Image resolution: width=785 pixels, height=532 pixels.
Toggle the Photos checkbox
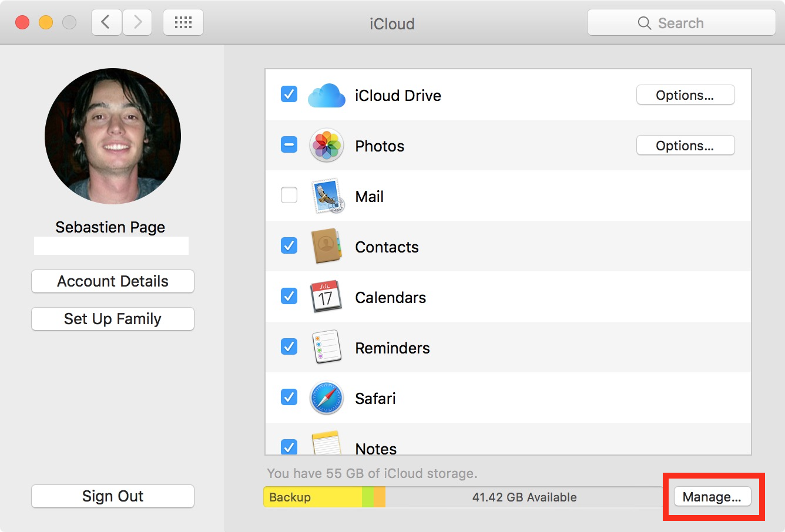pyautogui.click(x=289, y=144)
